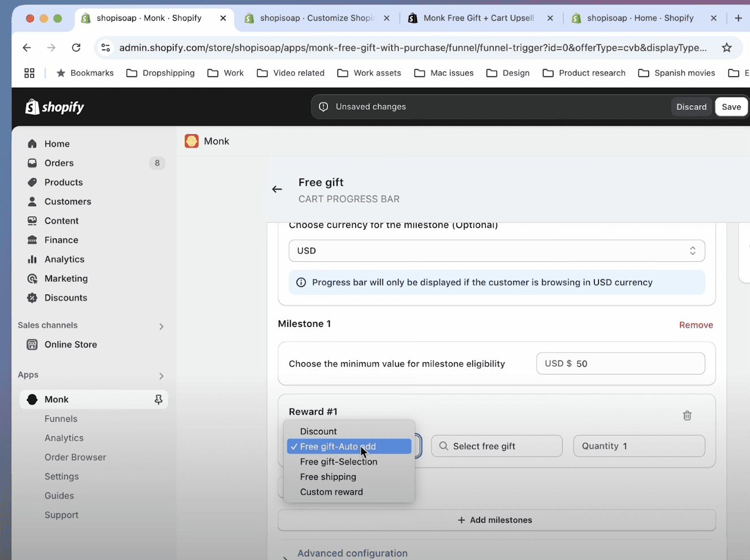This screenshot has height=560, width=750.
Task: Click the Customers person icon
Action: point(32,201)
